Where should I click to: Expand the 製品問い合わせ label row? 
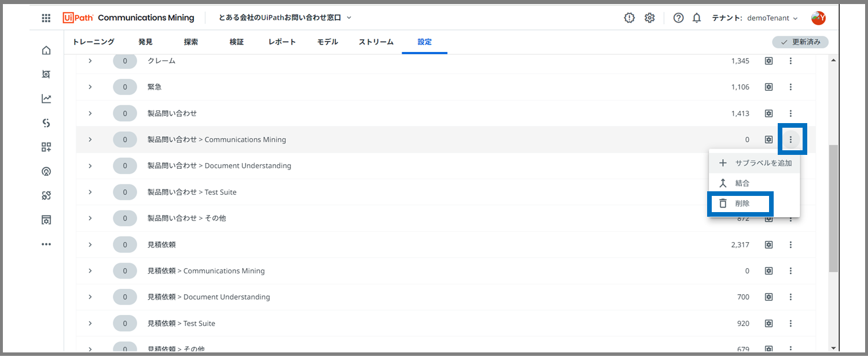(90, 113)
